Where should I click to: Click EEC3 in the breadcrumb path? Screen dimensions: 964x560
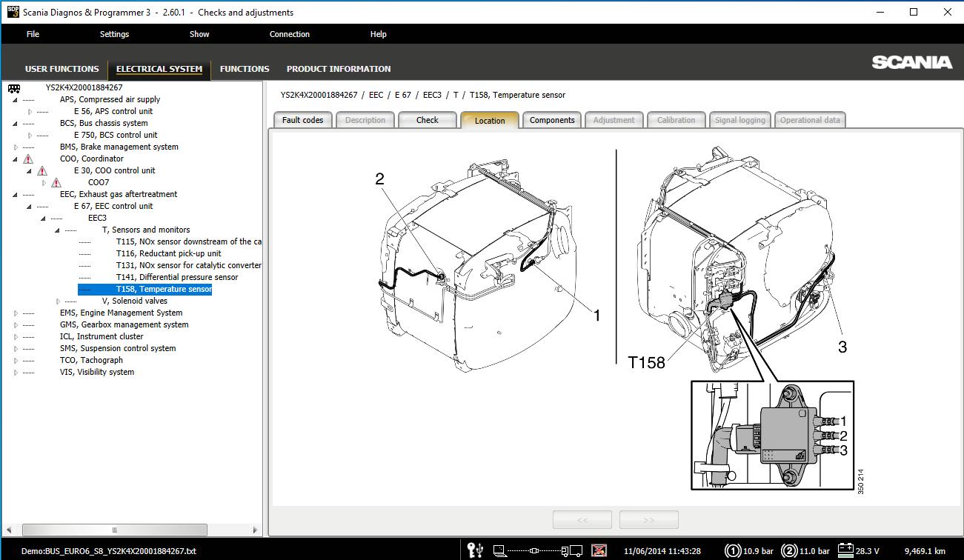pyautogui.click(x=433, y=95)
